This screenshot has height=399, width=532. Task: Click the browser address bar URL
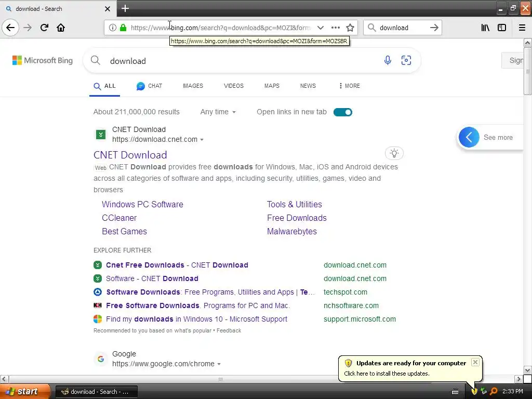tap(220, 28)
